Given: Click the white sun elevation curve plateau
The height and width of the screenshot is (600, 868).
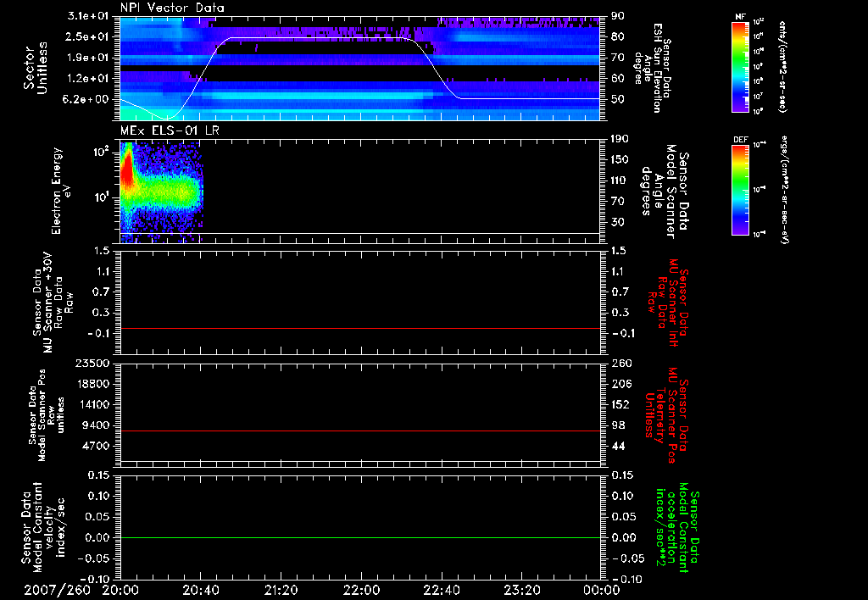Looking at the screenshot, I should (x=319, y=37).
